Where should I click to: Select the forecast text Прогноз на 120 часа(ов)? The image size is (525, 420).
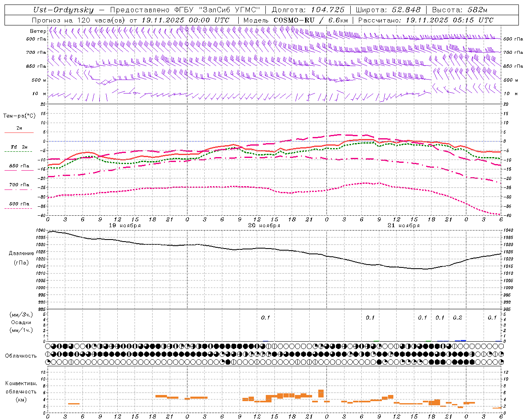[x=79, y=20]
